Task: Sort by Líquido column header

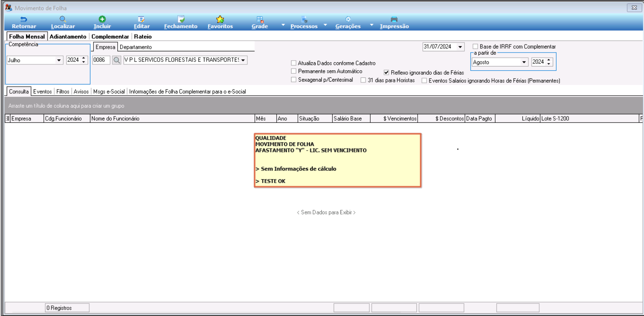Action: click(x=517, y=119)
